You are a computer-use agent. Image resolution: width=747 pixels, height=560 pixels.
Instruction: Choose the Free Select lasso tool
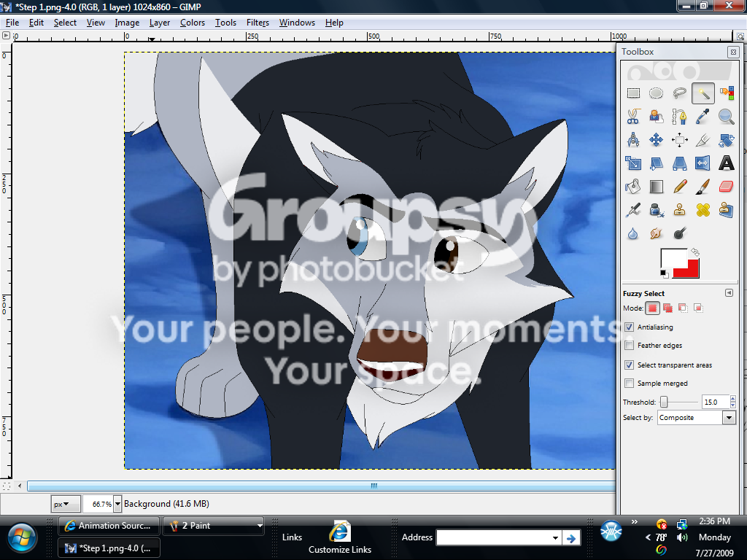pos(680,93)
